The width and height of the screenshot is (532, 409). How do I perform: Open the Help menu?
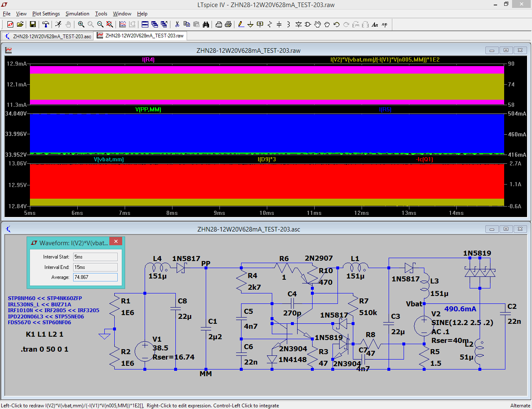pyautogui.click(x=142, y=14)
